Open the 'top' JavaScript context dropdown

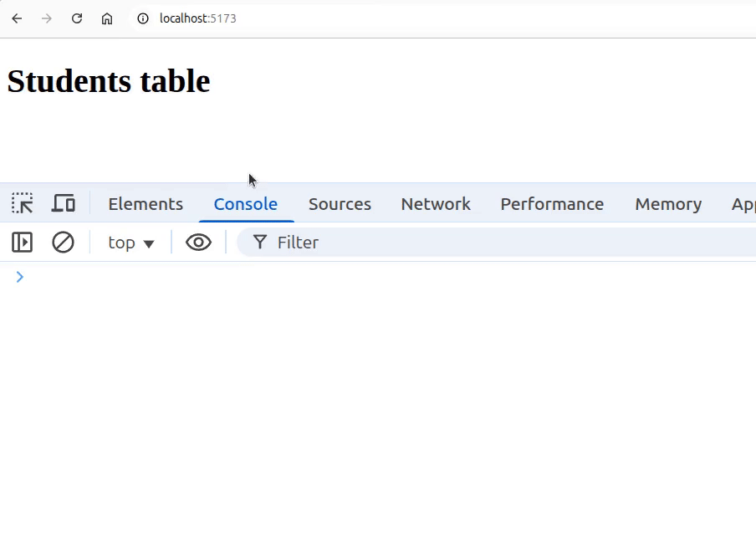coord(131,243)
